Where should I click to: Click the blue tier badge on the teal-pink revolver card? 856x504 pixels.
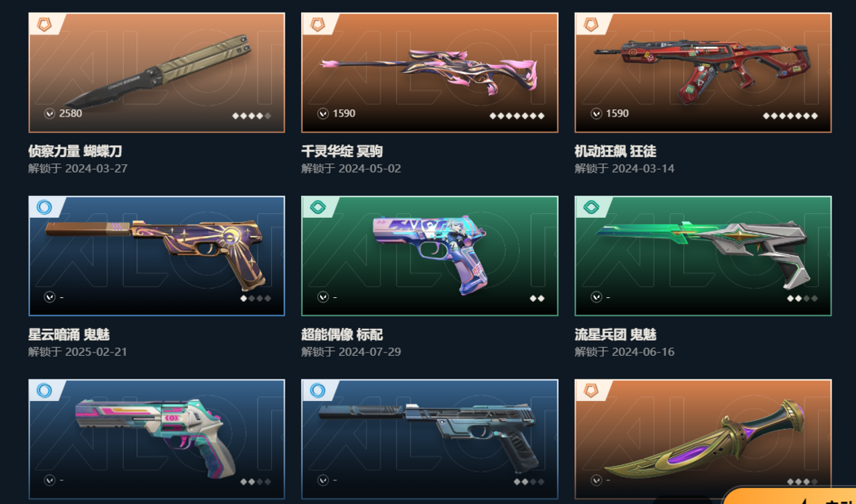pos(44,391)
